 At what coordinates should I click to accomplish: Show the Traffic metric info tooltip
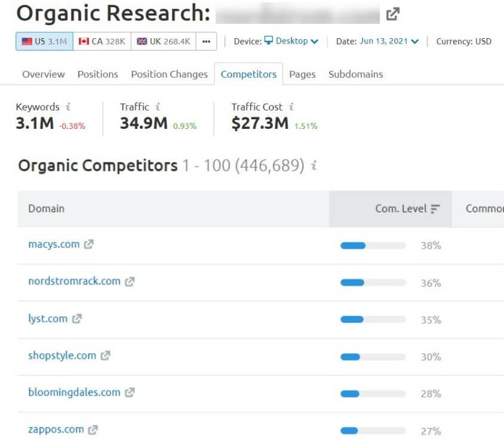pos(158,107)
